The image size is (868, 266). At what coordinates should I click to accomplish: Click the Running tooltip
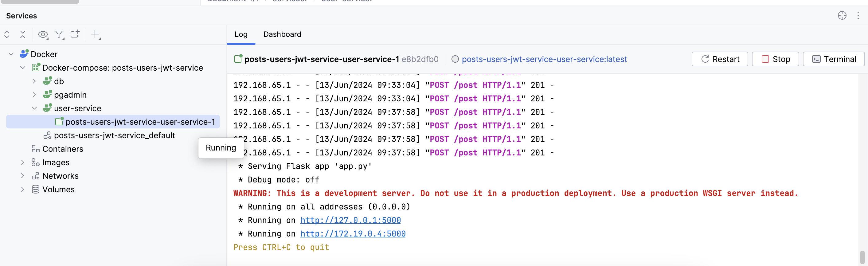pyautogui.click(x=221, y=148)
